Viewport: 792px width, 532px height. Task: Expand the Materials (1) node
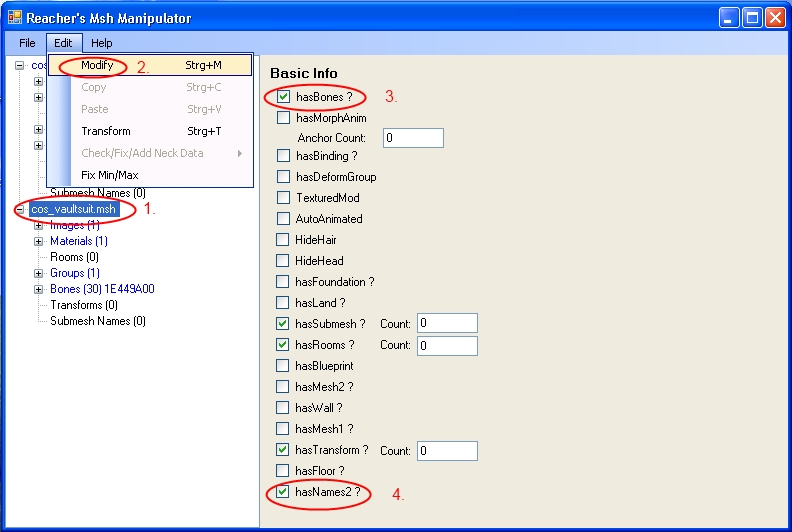(39, 241)
